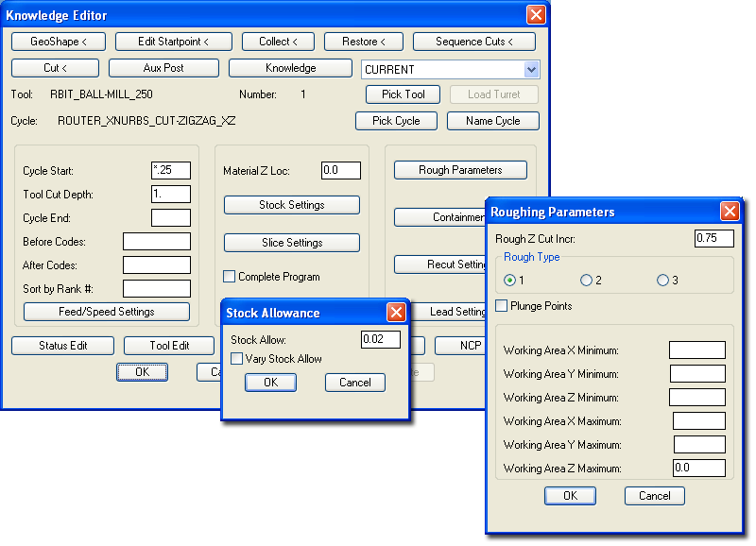Open Slice Settings
This screenshot has width=756, height=546.
290,243
